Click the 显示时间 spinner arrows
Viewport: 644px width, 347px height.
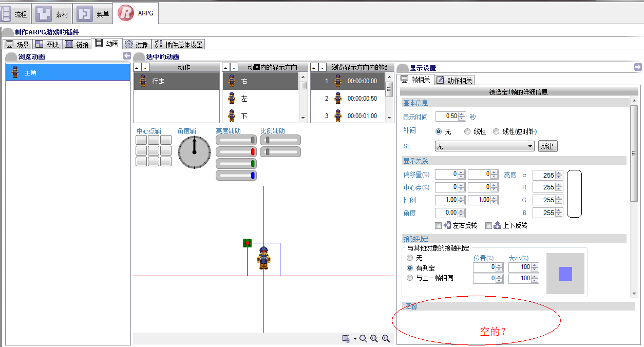(462, 117)
